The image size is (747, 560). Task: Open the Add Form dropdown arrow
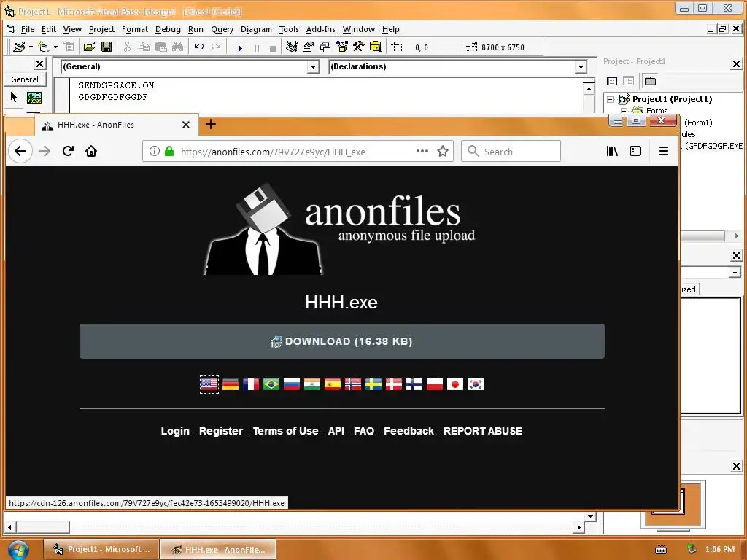pos(55,47)
